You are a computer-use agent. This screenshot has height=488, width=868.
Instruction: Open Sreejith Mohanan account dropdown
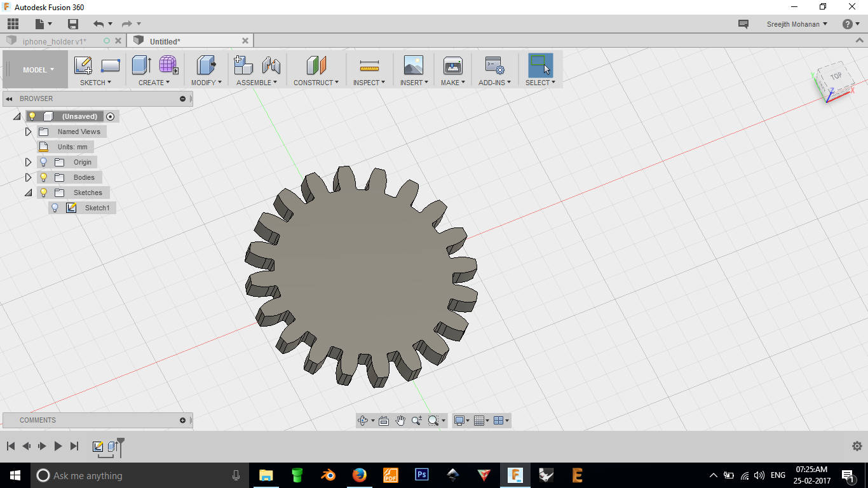pyautogui.click(x=797, y=24)
